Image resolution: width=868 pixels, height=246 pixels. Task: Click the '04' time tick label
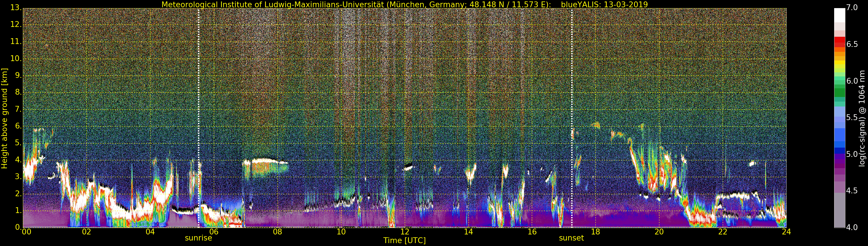[x=150, y=232]
